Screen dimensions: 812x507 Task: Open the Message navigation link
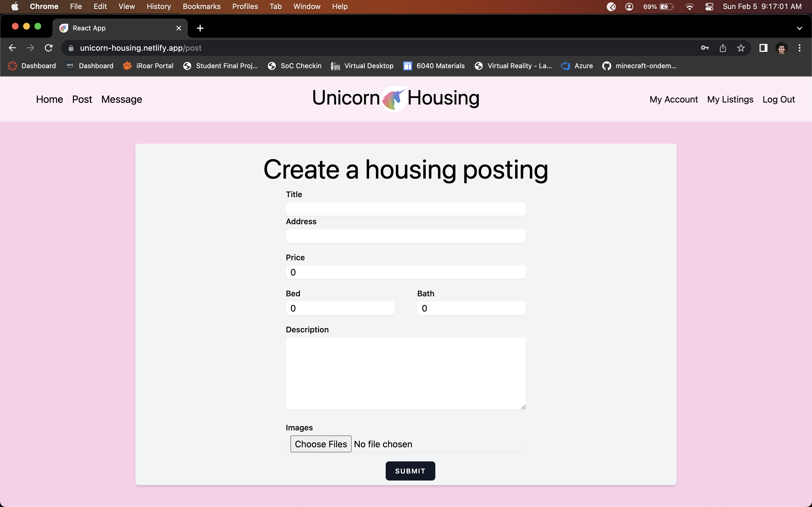pos(122,99)
